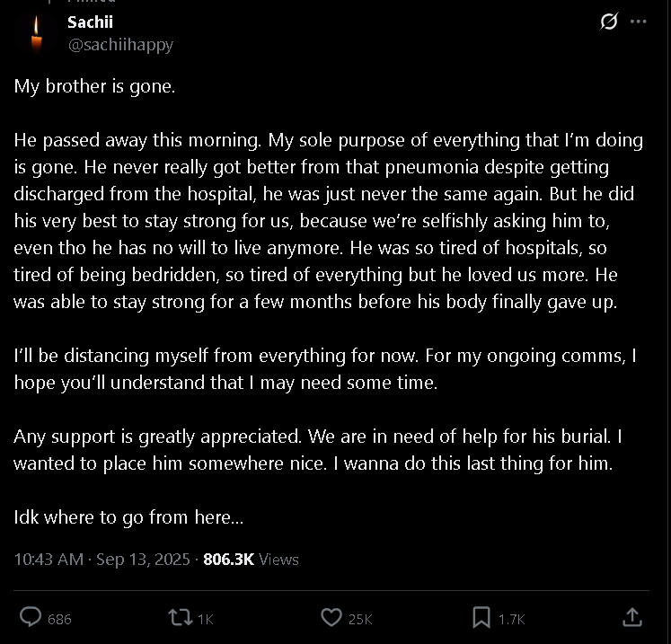671x644 pixels.
Task: Click the paragraph mentioning ongoing comms
Action: pyautogui.click(x=324, y=369)
